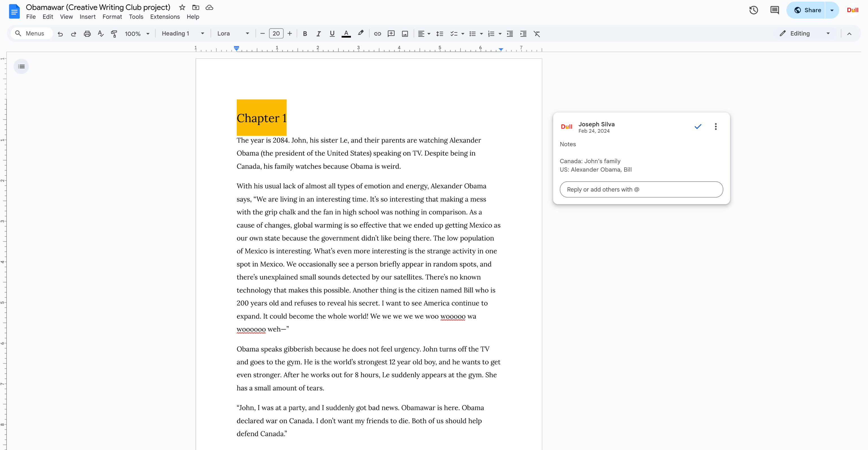Open the Help menu
The image size is (868, 450).
click(193, 17)
